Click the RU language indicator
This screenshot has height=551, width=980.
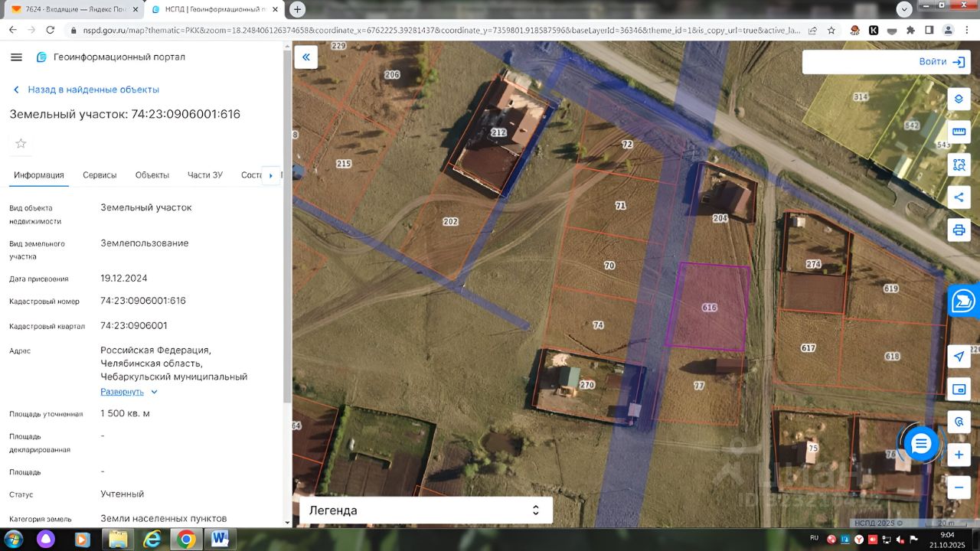tap(814, 539)
